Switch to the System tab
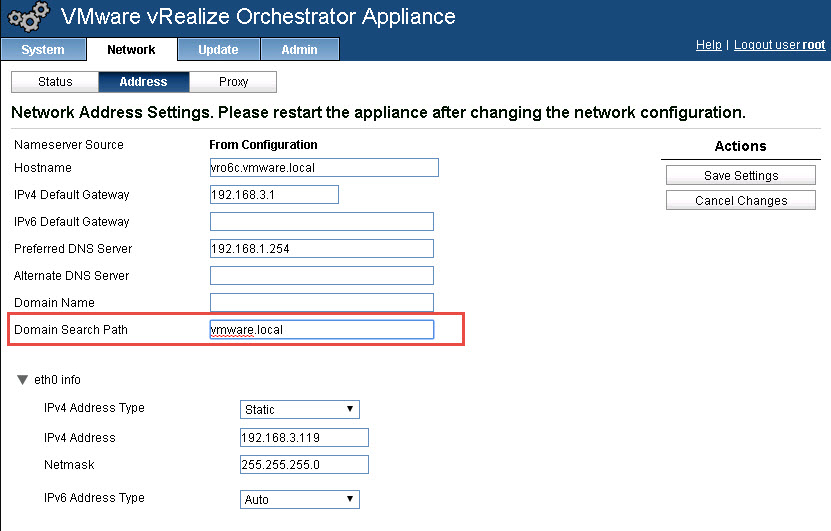Viewport: 831px width, 531px height. [x=42, y=50]
